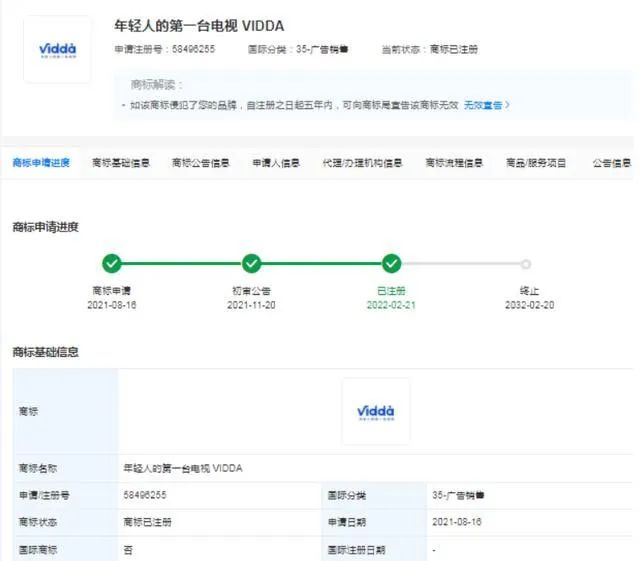Viewport: 640px width, 561px height.
Task: Open the Vidda logo in 商标 table row
Action: tap(376, 412)
